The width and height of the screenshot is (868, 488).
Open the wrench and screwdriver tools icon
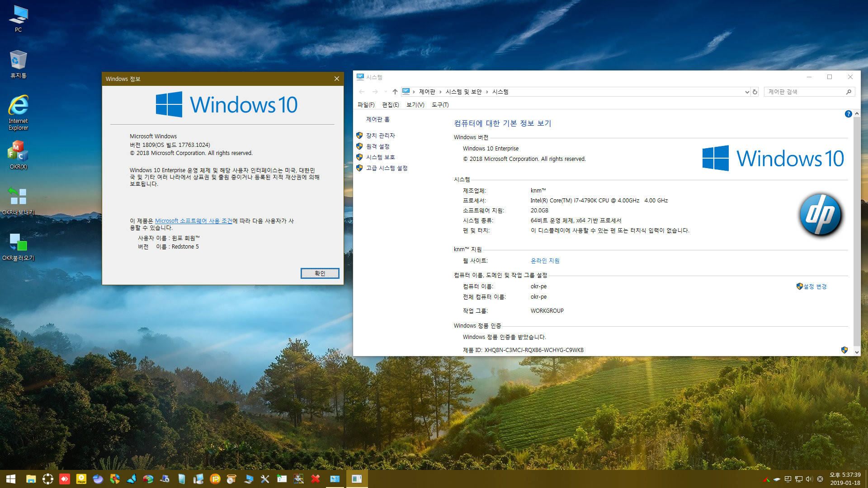click(265, 479)
